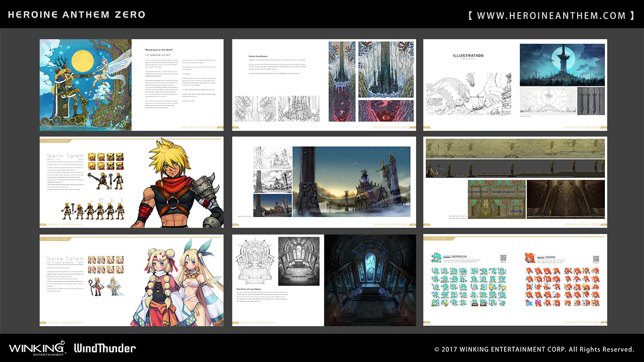Click Wanin Sarem's smiling face expression icon

click(92, 157)
